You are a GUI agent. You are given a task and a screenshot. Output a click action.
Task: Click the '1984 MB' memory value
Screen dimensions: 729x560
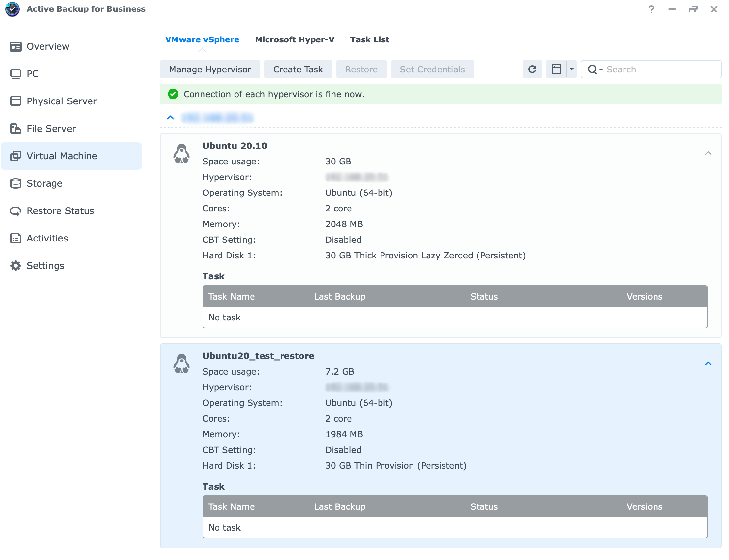[344, 434]
